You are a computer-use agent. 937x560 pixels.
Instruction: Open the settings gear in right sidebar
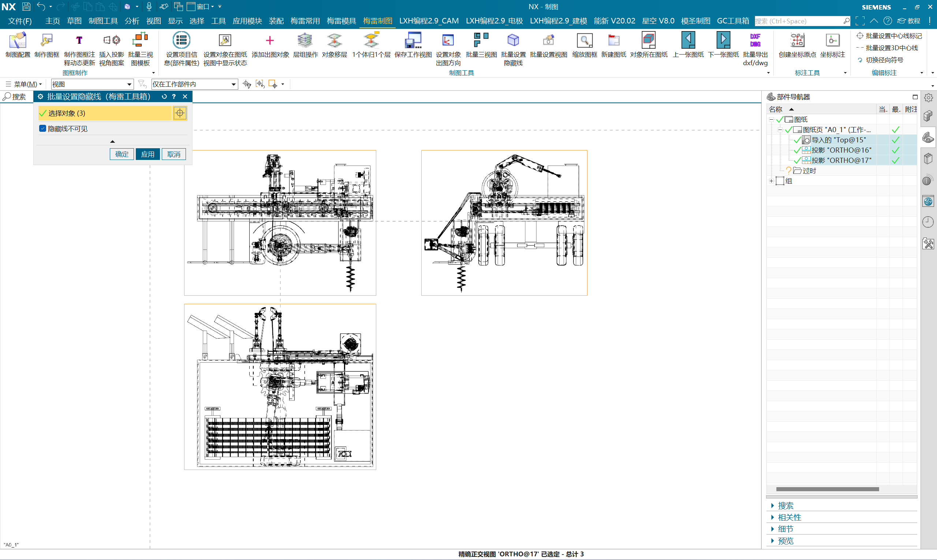[928, 98]
